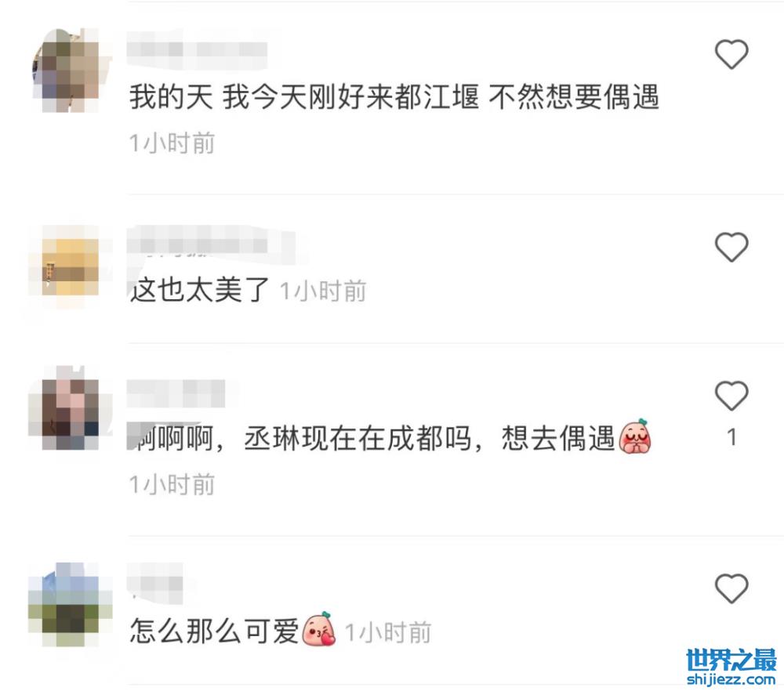Reply to comment 我的天 我今天刚好来都江堰

pyautogui.click(x=394, y=97)
